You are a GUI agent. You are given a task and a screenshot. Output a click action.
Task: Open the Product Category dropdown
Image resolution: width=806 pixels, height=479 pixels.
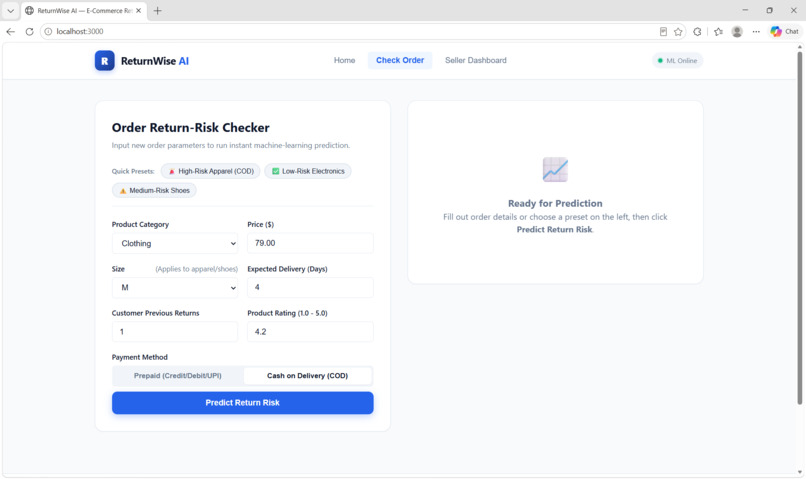coord(175,243)
